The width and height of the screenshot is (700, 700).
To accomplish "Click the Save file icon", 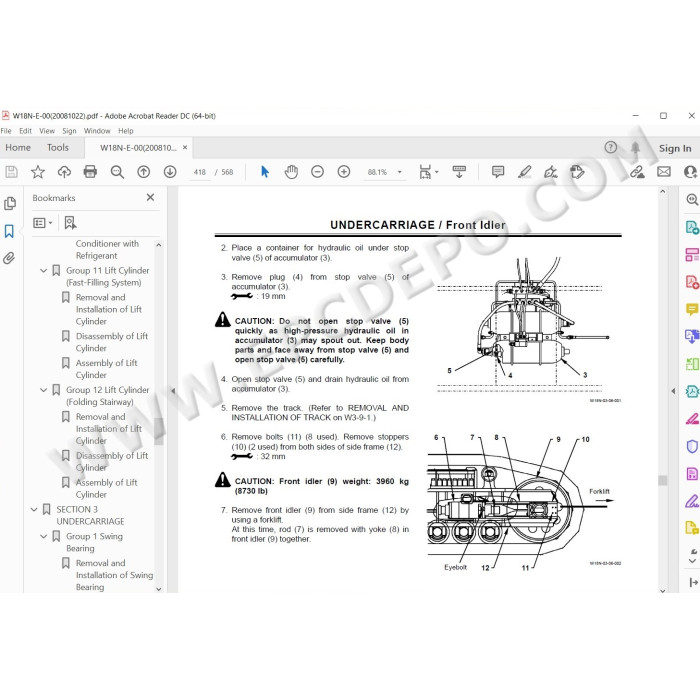I will point(11,172).
